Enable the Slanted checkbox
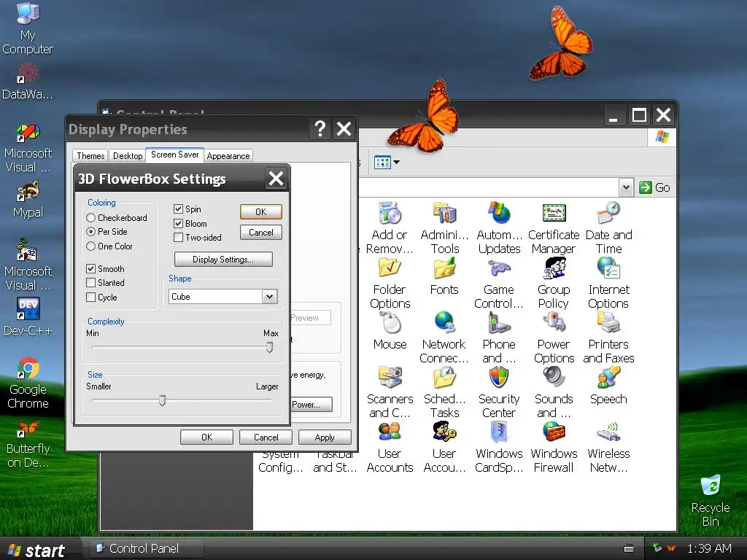Viewport: 747px width, 560px height. 105,282
